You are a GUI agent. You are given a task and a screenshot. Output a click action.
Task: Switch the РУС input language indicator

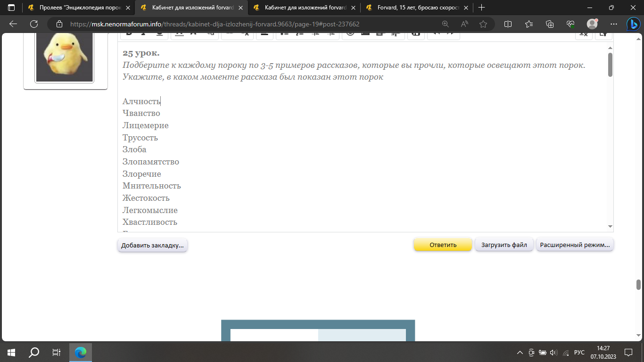579,353
